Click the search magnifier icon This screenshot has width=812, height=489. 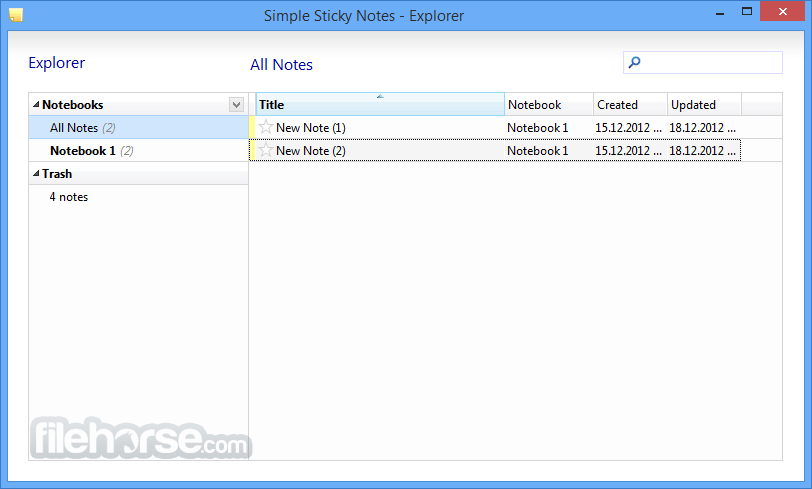click(x=634, y=63)
